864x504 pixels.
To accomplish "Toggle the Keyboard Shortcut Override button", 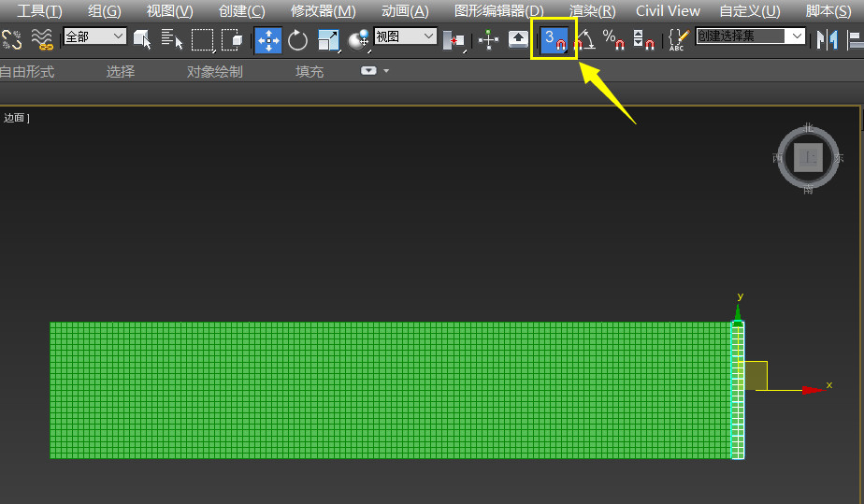I will point(518,39).
